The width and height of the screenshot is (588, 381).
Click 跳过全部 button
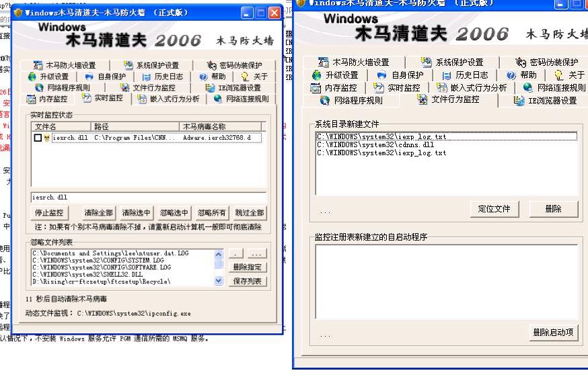pos(250,213)
